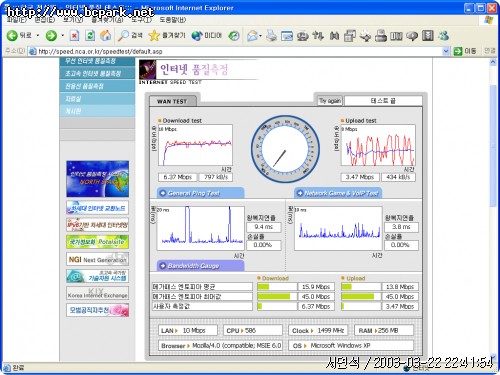Click the Korea Internet Exchange KIX banner

tap(97, 293)
